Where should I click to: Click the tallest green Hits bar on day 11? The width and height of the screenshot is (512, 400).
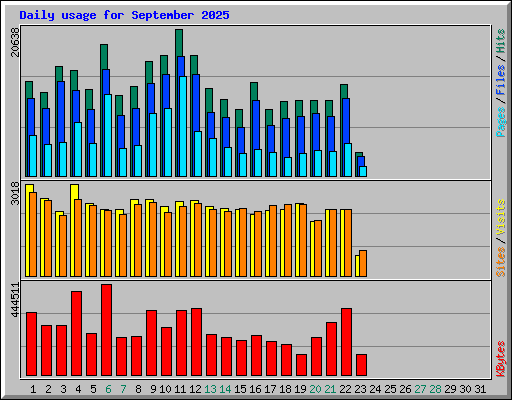coord(179,43)
